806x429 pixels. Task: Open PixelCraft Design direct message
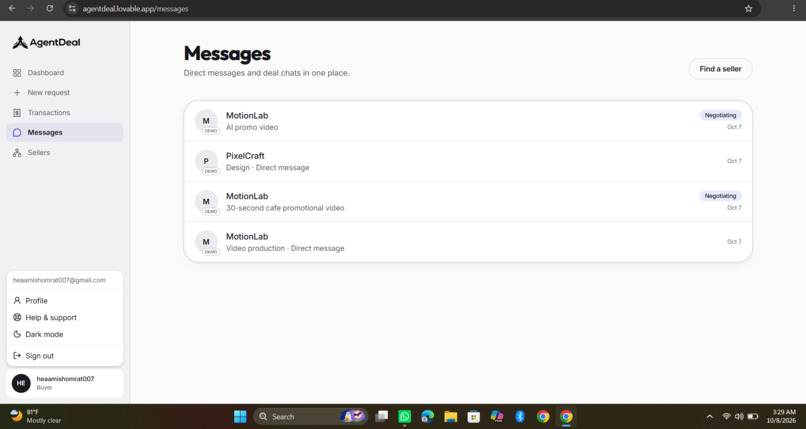468,161
